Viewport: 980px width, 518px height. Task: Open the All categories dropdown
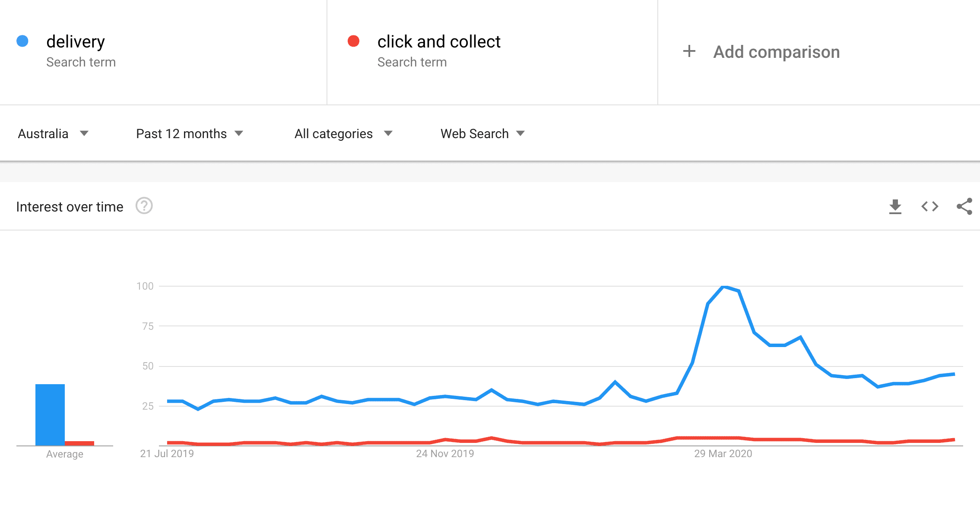point(343,134)
